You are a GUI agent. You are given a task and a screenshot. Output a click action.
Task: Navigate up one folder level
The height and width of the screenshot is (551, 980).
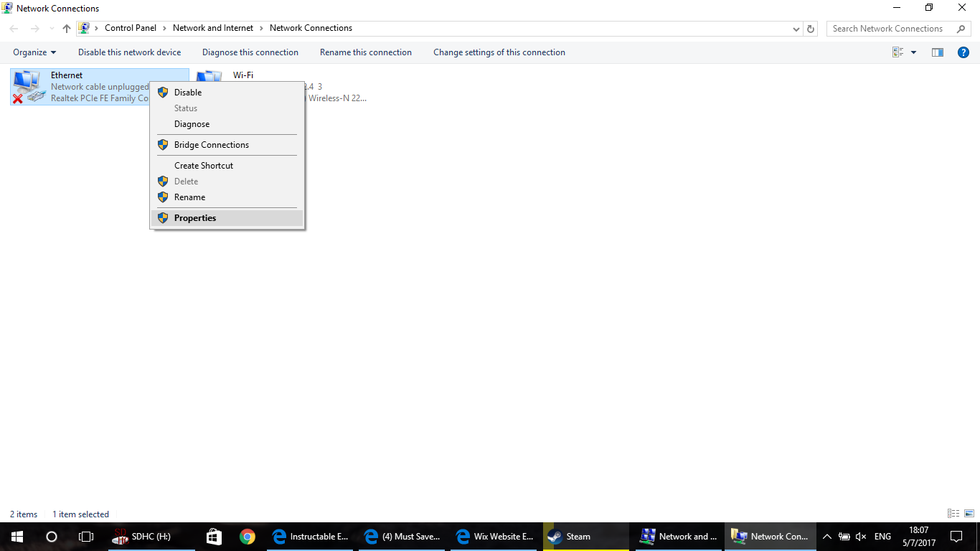click(66, 28)
